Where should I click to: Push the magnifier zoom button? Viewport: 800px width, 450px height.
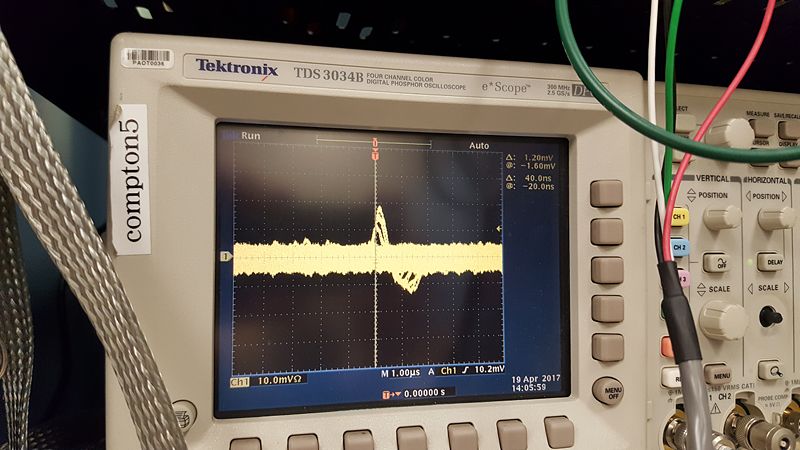coord(771,369)
